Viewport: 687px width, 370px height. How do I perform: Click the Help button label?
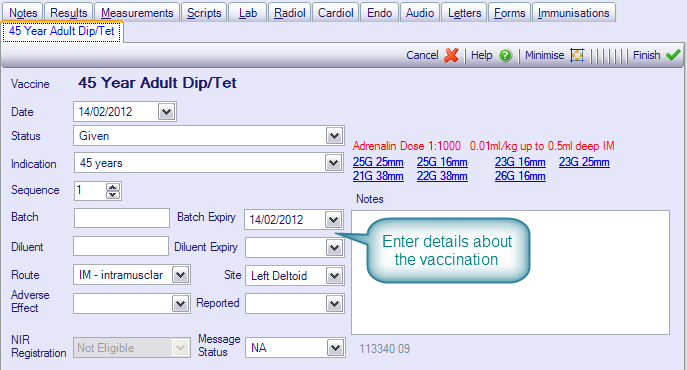482,55
